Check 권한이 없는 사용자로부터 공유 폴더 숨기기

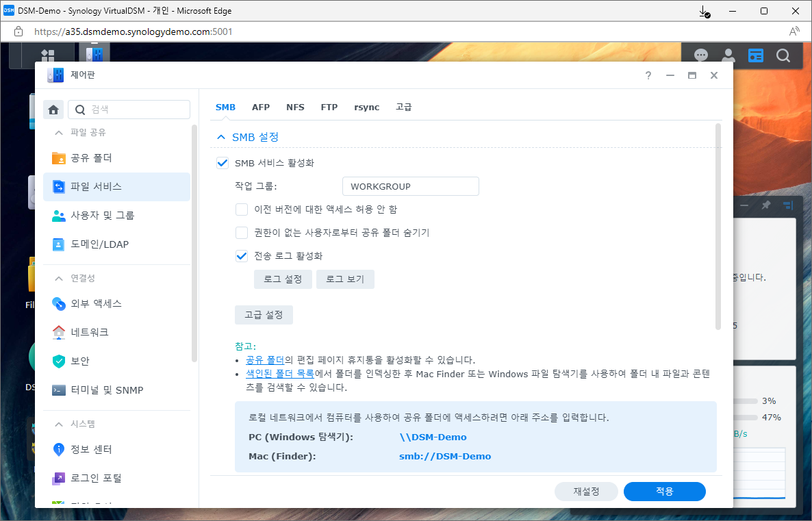point(241,233)
